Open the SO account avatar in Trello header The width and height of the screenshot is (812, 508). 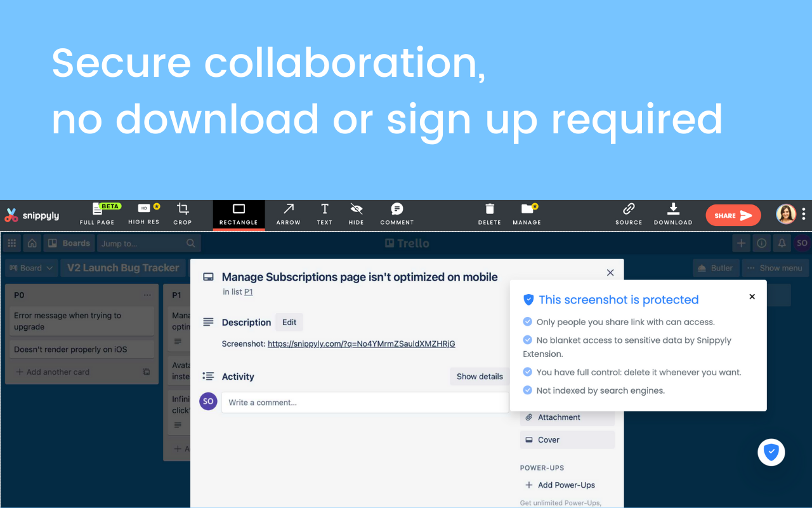coord(802,243)
